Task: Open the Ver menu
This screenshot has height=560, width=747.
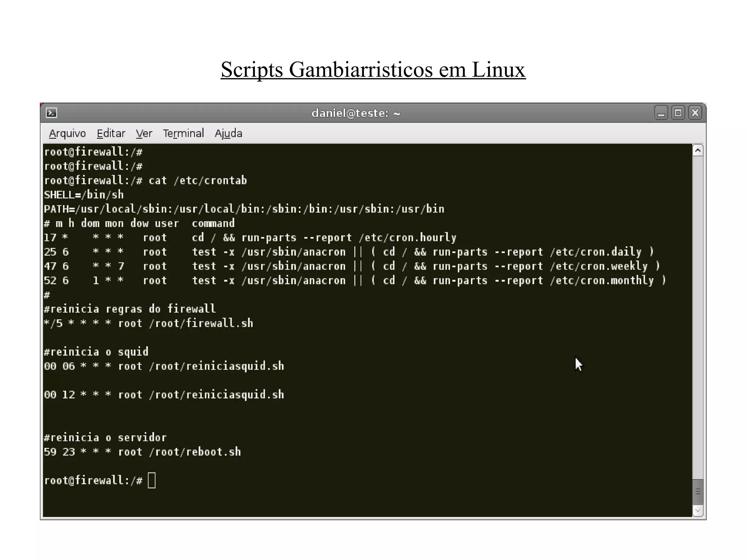Action: [144, 134]
